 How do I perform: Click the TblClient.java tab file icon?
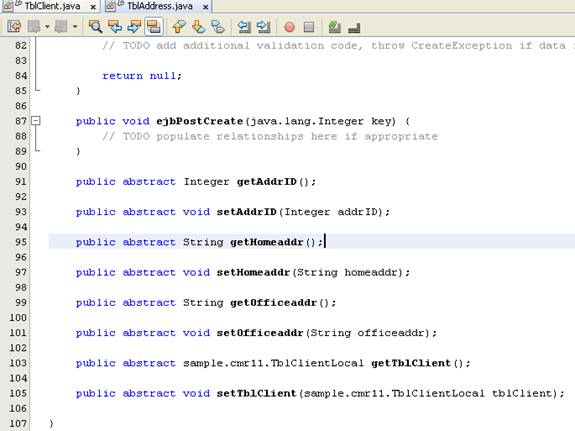click(x=8, y=5)
